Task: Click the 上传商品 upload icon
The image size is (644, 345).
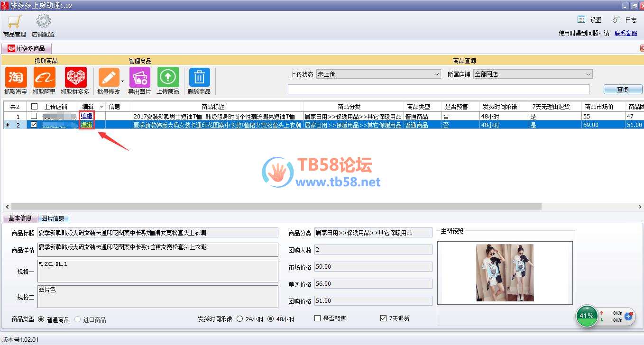Action: (168, 77)
